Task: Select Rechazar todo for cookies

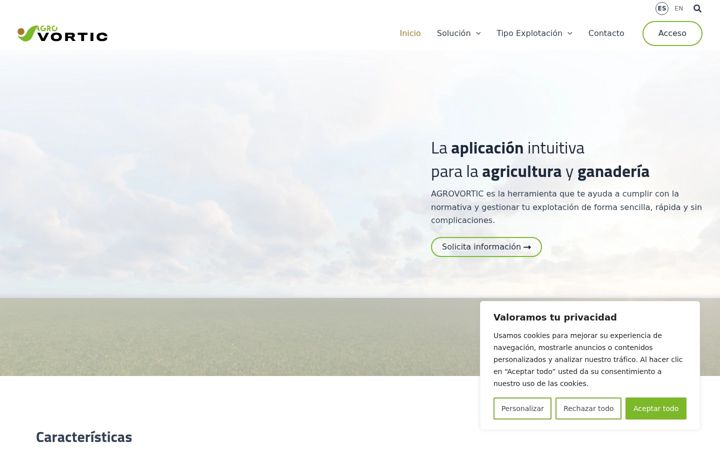Action: pyautogui.click(x=588, y=408)
